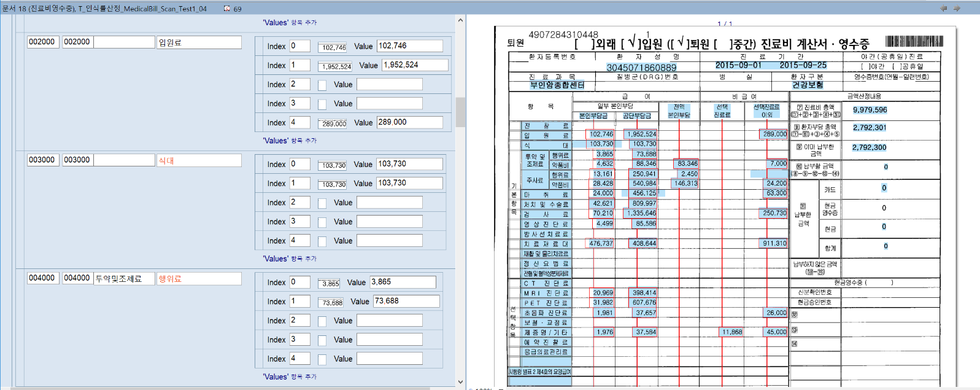This screenshot has width=980, height=390.
Task: Select the date 2015-09-25 on the receipt
Action: tap(803, 65)
